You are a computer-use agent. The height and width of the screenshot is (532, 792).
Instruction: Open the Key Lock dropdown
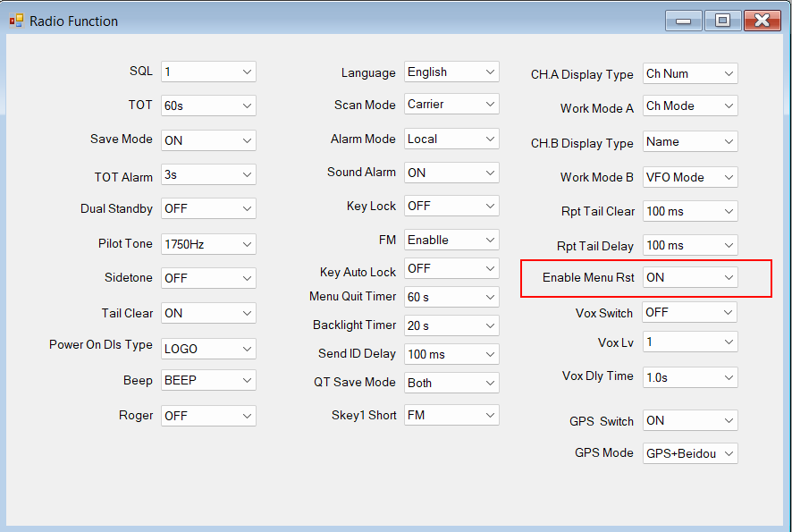click(451, 206)
